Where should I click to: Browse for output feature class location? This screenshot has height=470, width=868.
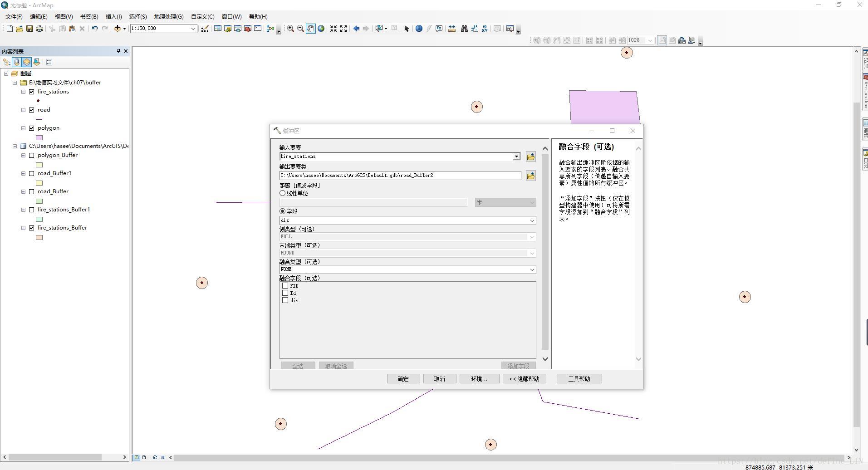click(x=530, y=176)
